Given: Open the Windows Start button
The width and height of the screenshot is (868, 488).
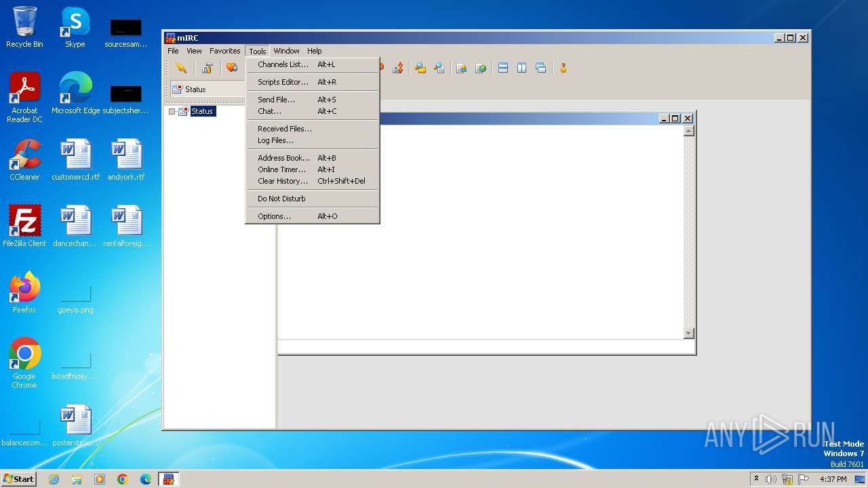Looking at the screenshot, I should tap(18, 479).
